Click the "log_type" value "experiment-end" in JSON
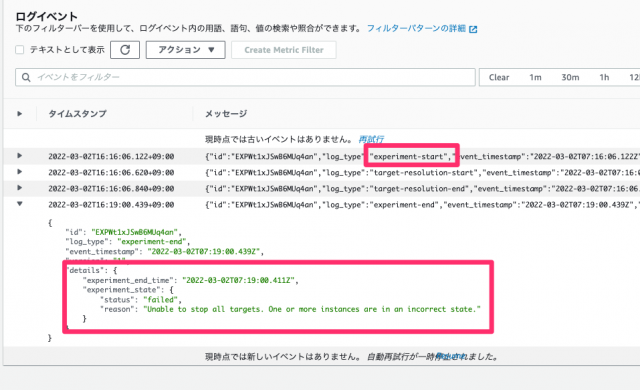The width and height of the screenshot is (640, 390). (153, 242)
